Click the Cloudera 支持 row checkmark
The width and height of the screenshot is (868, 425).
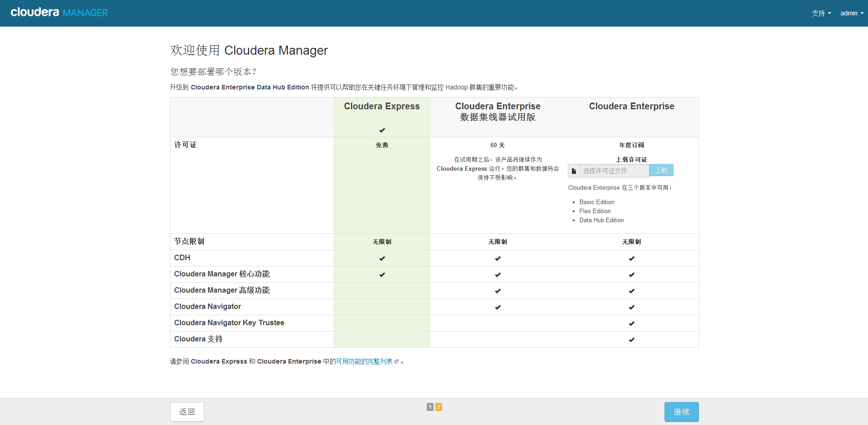tap(632, 340)
